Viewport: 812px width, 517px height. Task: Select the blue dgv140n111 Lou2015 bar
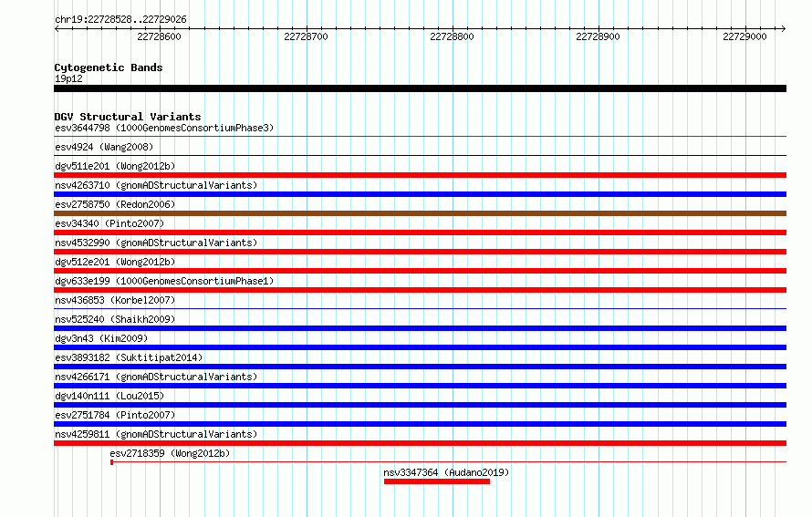(420, 405)
